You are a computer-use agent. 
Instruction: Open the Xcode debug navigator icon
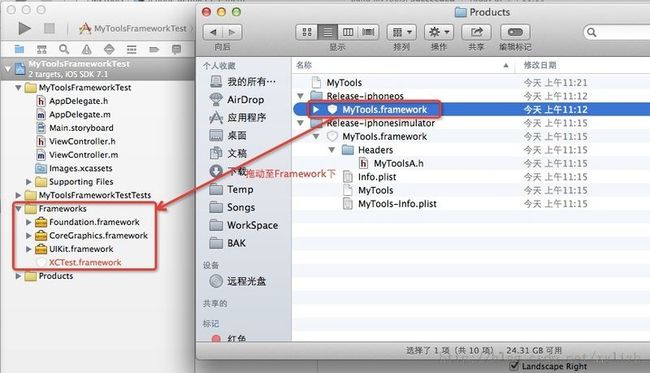tap(131, 50)
